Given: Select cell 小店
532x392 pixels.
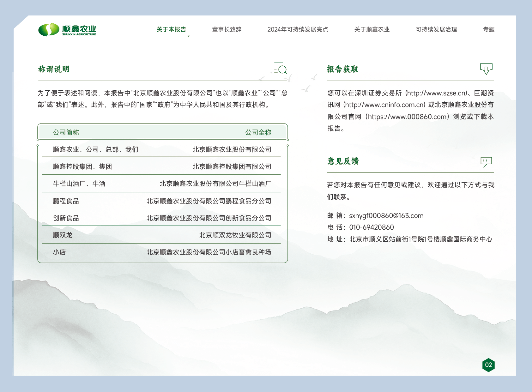Looking at the screenshot, I should (59, 252).
